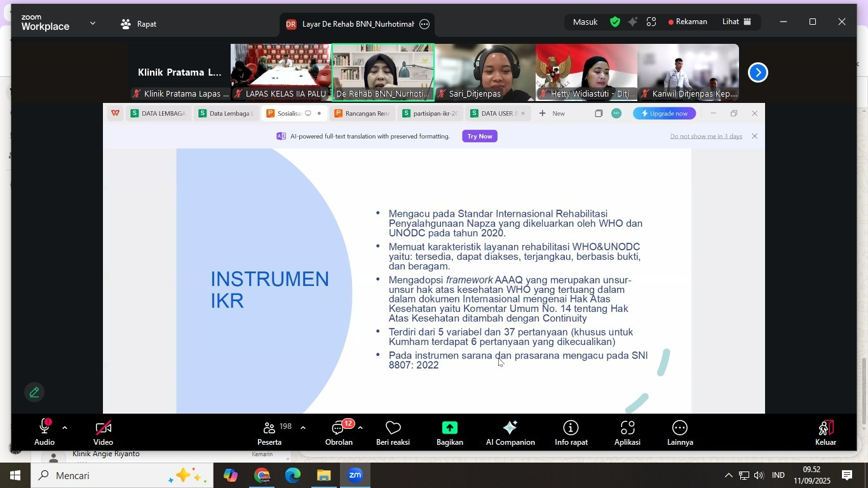The width and height of the screenshot is (868, 488).
Task: Open the taskbar clock and date
Action: [812, 475]
